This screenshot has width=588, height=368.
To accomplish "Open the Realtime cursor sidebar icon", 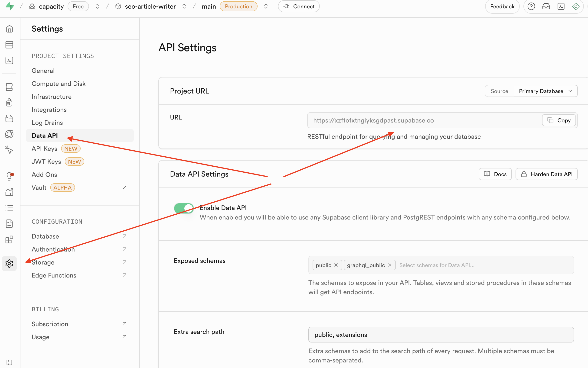I will 9,150.
